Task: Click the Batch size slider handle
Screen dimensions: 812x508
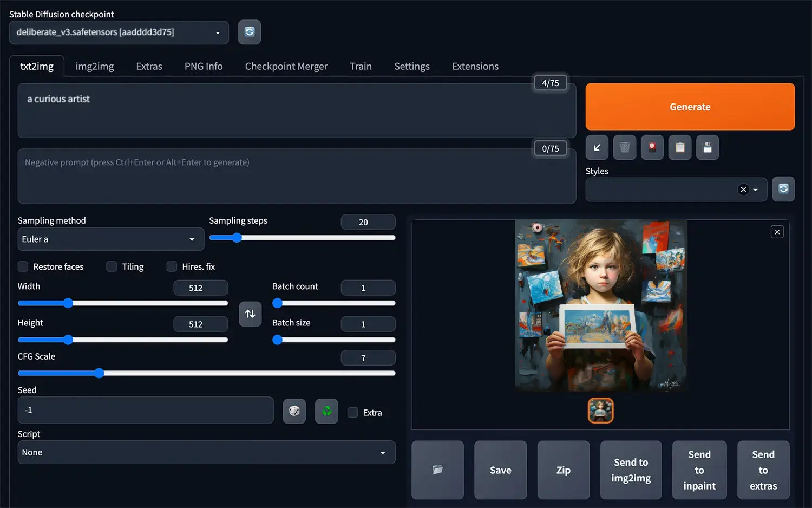Action: (x=277, y=340)
